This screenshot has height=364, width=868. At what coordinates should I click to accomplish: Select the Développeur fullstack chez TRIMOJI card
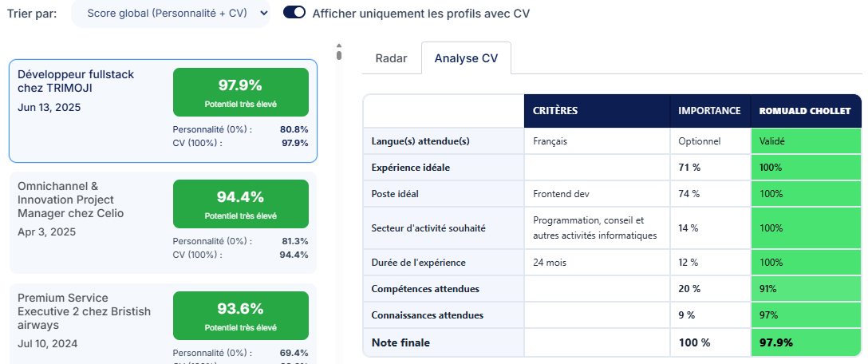(x=164, y=111)
